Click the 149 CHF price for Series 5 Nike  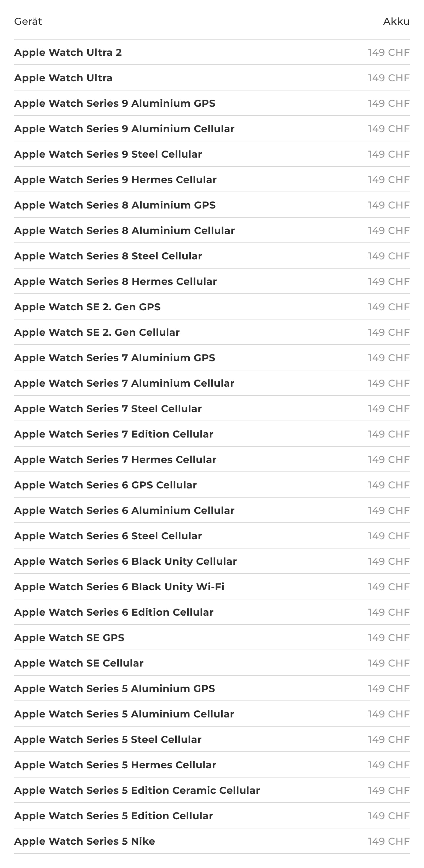pos(388,841)
